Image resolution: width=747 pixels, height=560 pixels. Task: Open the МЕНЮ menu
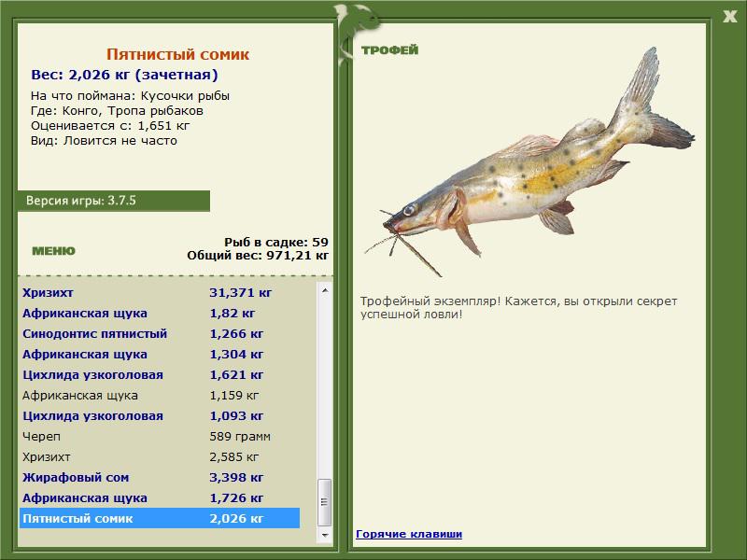[53, 251]
